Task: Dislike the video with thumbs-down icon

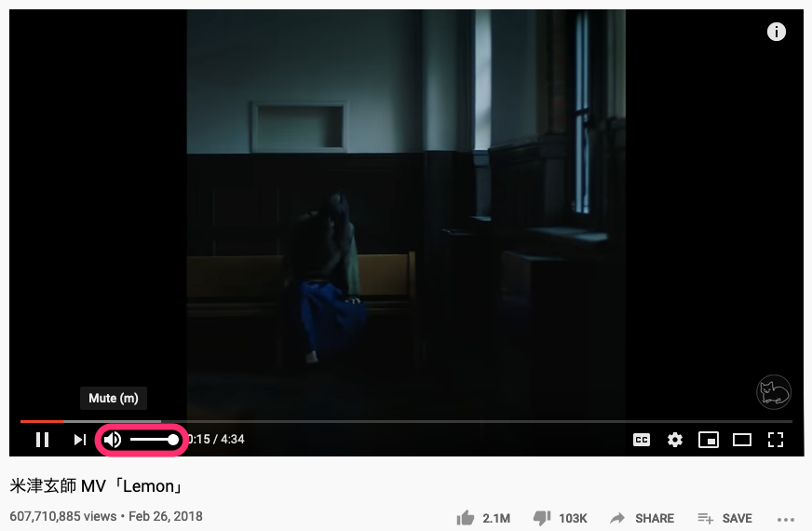Action: (x=542, y=518)
